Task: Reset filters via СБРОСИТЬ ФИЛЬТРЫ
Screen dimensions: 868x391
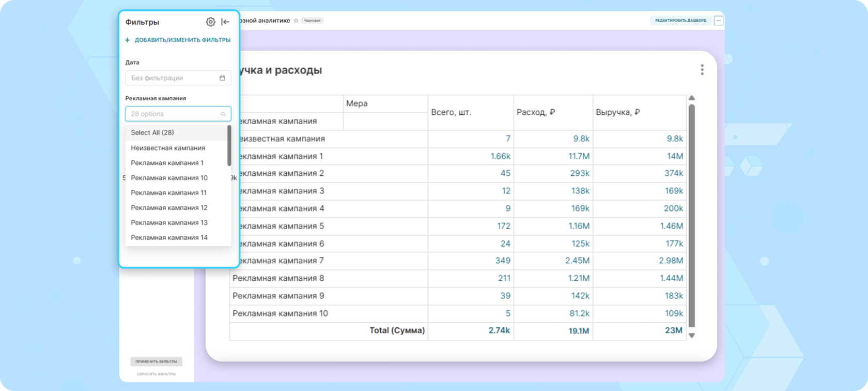Action: (x=157, y=374)
